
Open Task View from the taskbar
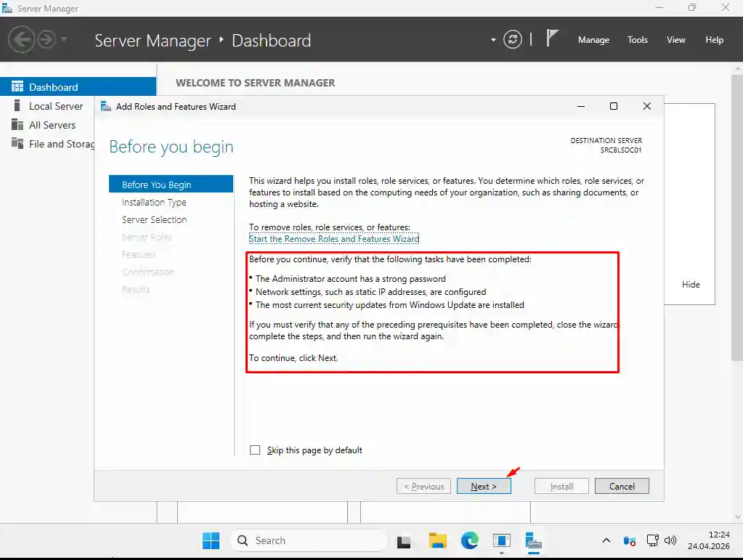coord(404,541)
